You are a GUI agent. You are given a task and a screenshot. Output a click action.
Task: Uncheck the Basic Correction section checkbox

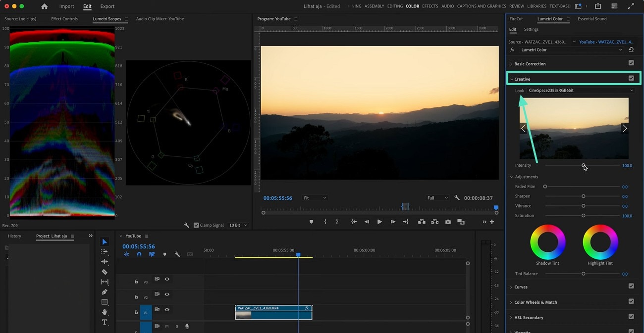631,63
